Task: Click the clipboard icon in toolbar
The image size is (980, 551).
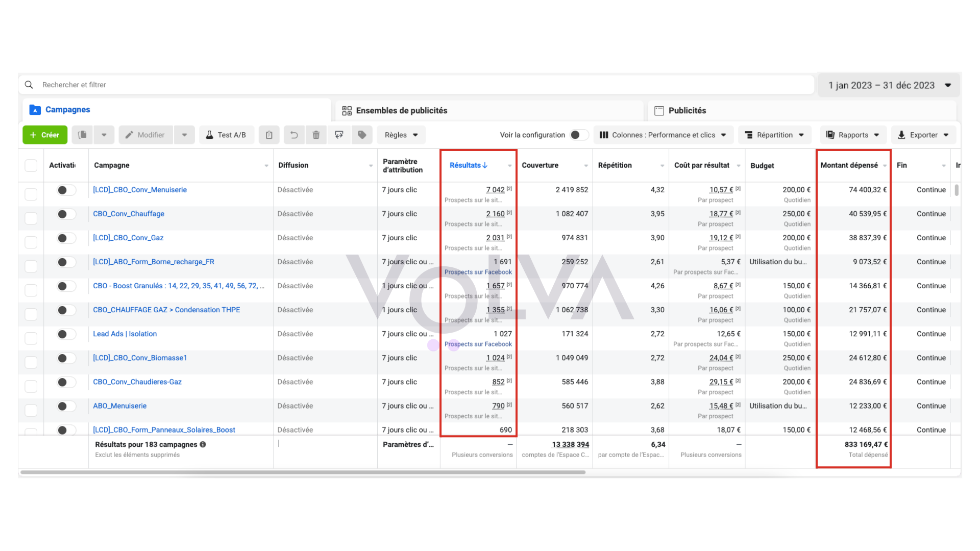Action: click(269, 135)
